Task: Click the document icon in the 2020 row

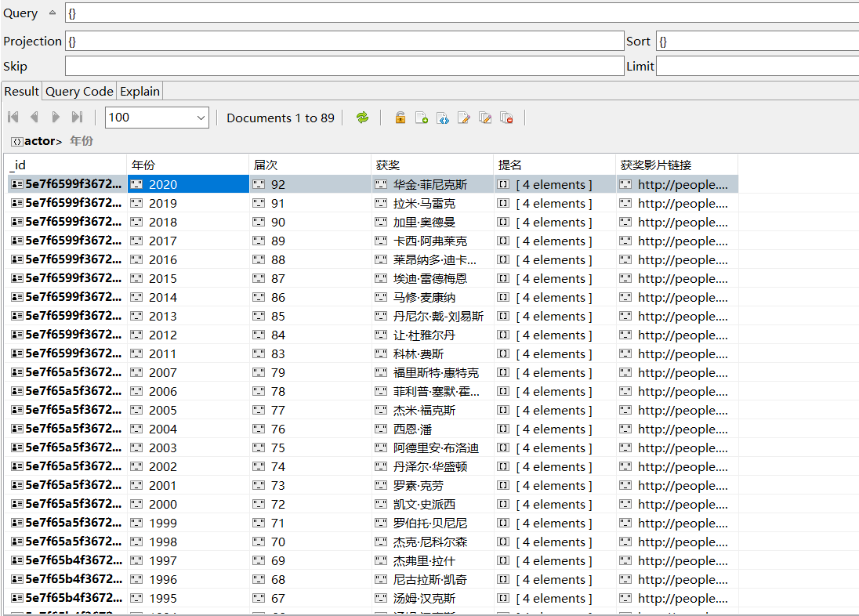Action: pyautogui.click(x=17, y=184)
